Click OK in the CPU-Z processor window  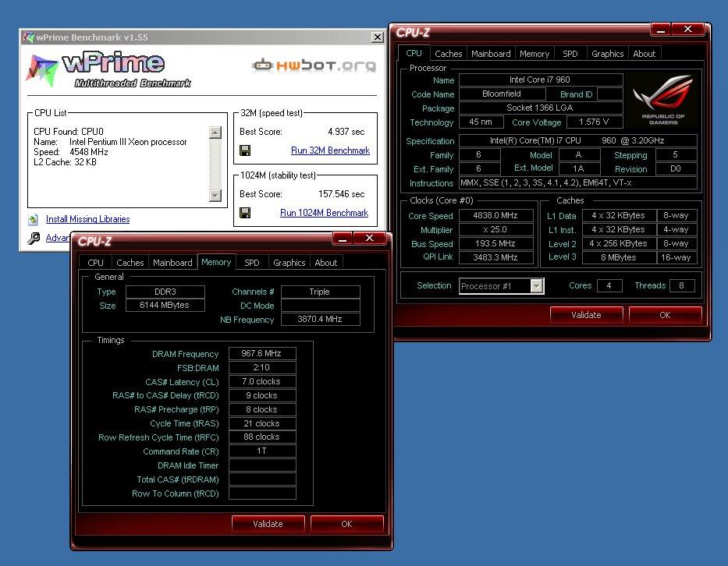[665, 315]
